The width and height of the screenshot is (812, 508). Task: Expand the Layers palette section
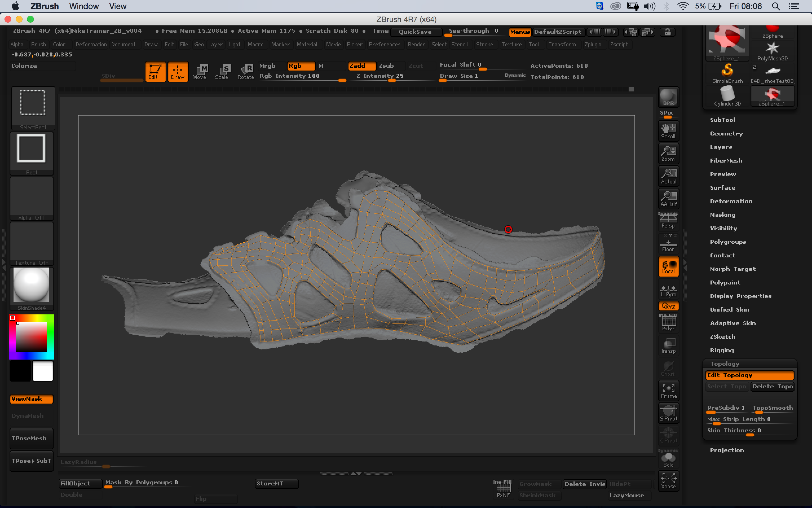721,147
